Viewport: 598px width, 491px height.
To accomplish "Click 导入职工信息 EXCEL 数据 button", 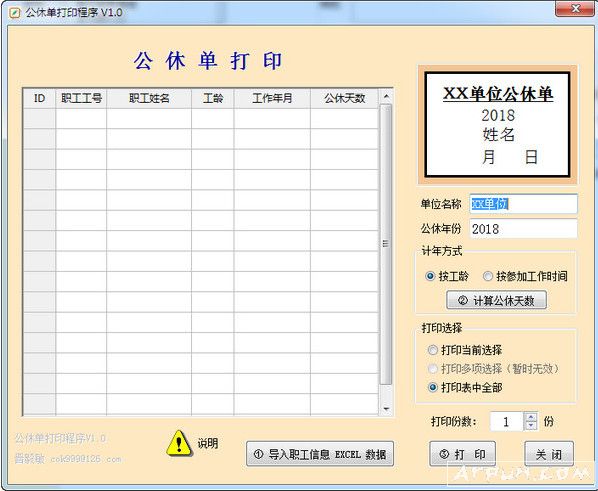I will (320, 454).
